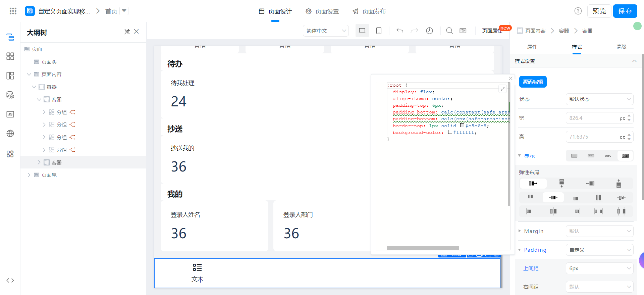This screenshot has height=295, width=644.
Task: Set display mode to block
Action: [574, 156]
